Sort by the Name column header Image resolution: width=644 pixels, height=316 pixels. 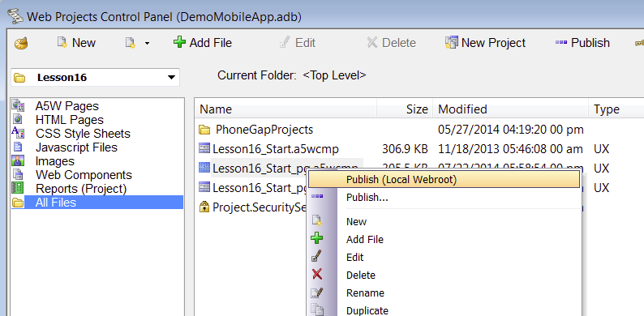(286, 109)
